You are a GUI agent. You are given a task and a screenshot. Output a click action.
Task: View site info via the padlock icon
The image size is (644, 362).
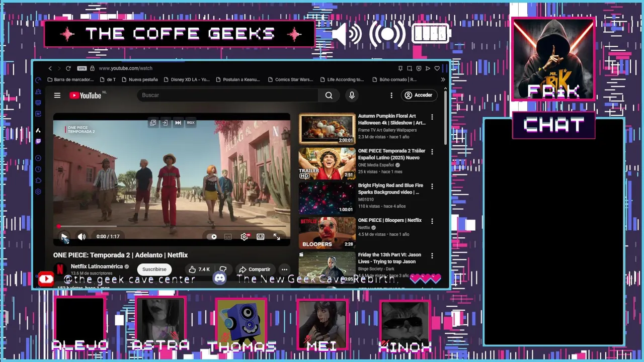click(92, 68)
